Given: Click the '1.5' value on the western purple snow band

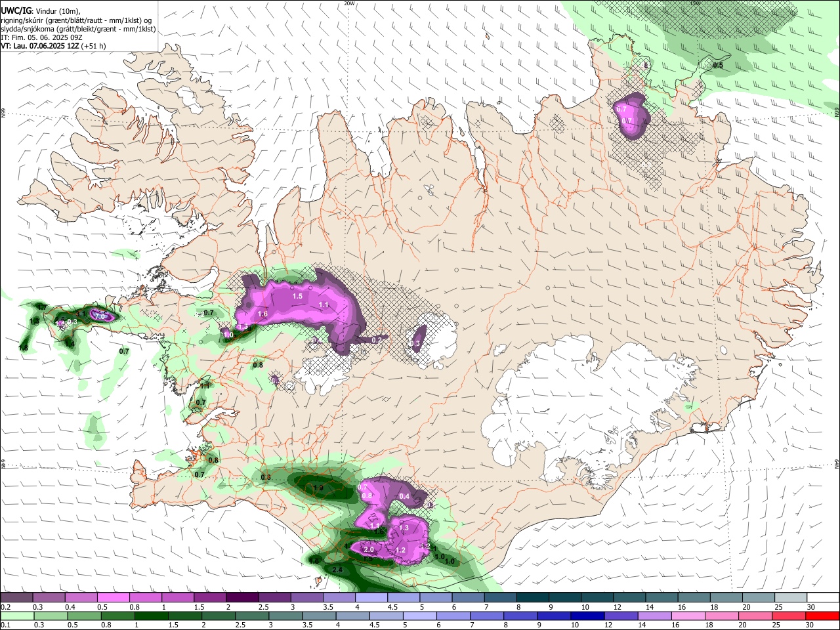Looking at the screenshot, I should coord(297,297).
